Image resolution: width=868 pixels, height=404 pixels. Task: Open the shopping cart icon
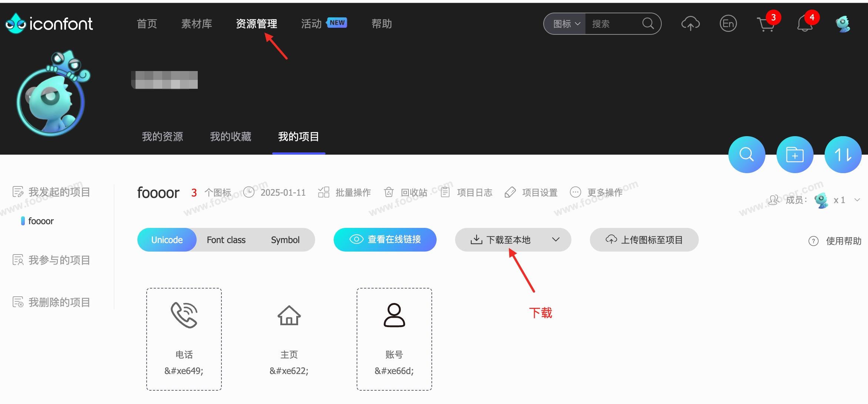pos(766,25)
